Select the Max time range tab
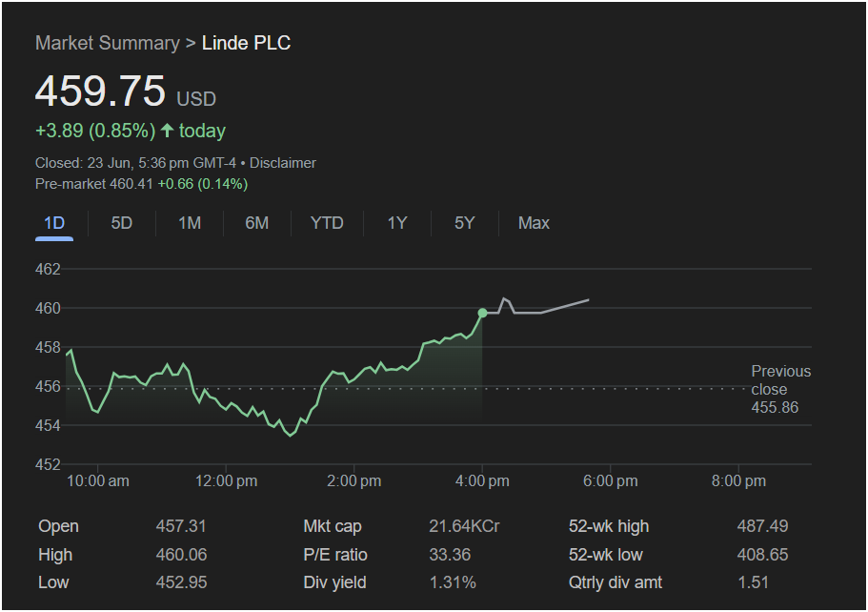Image resolution: width=868 pixels, height=612 pixels. click(534, 223)
